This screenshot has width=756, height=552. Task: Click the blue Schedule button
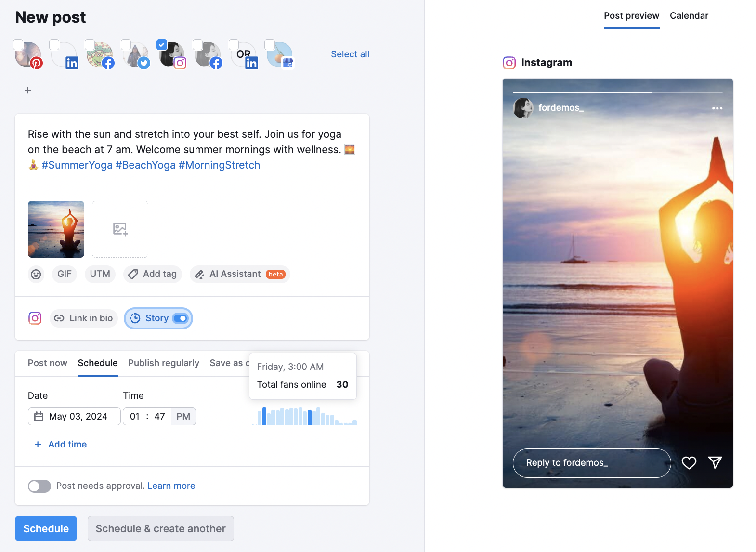coord(46,528)
